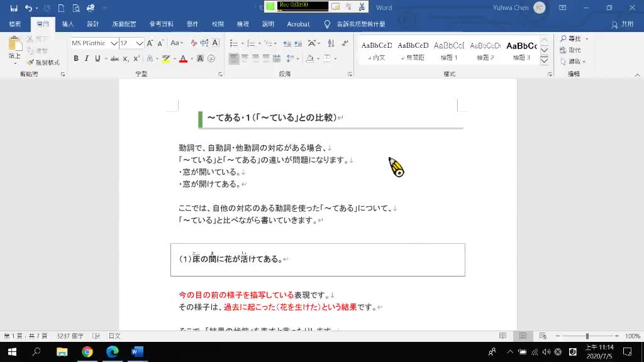Viewport: 644px width, 362px height.
Task: Align text left
Action: coord(234,58)
